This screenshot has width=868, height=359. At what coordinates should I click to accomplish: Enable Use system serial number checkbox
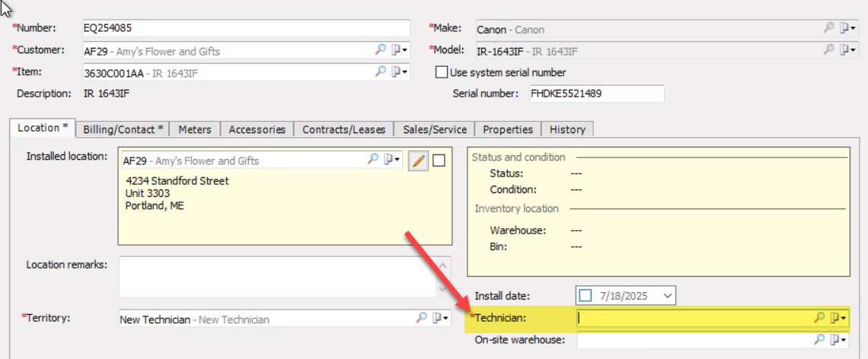click(x=441, y=72)
